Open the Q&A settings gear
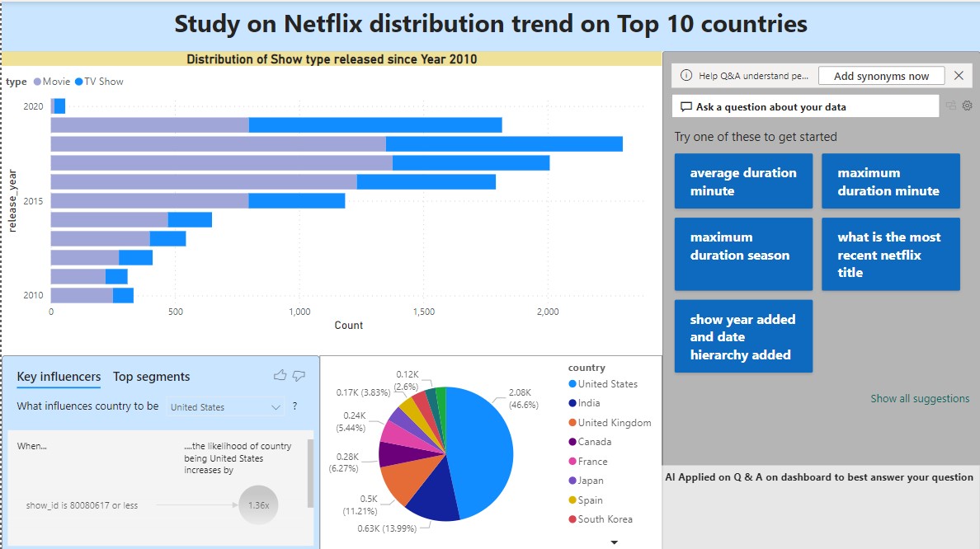The image size is (980, 549). point(968,106)
